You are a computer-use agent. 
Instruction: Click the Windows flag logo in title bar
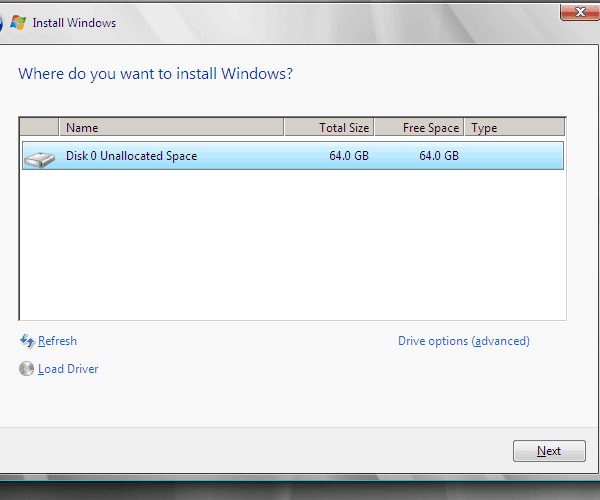pyautogui.click(x=18, y=23)
